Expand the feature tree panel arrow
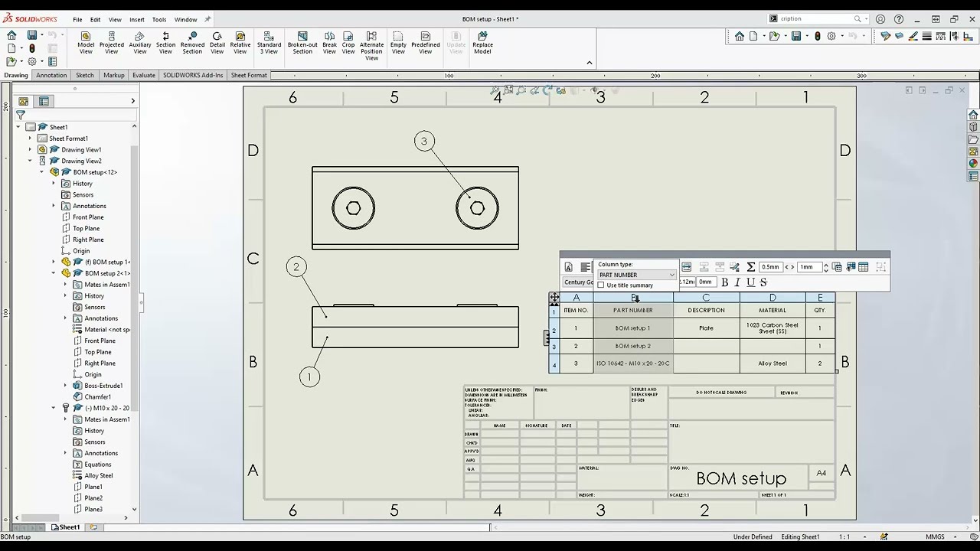Viewport: 980px width, 551px height. (132, 101)
